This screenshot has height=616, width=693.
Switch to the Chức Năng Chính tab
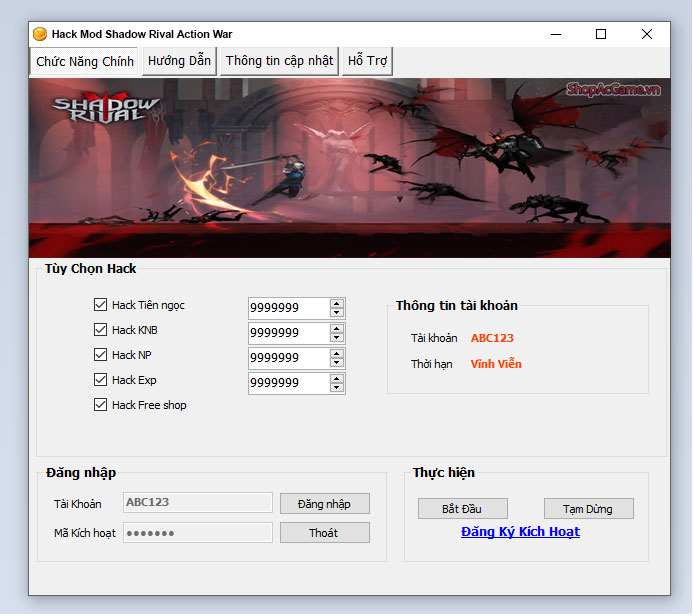[x=84, y=61]
